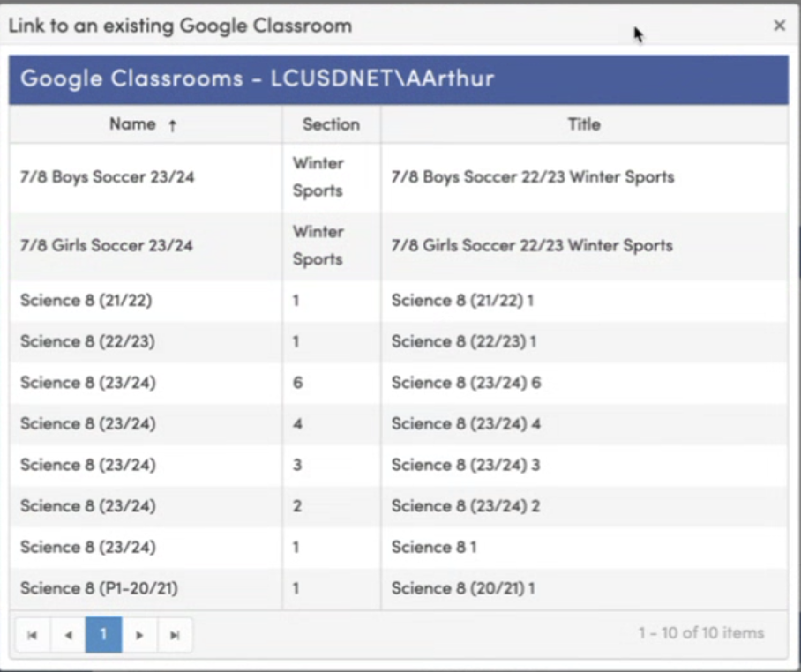
Task: Click Winter Sports section in Girls Soccer row
Action: [318, 245]
